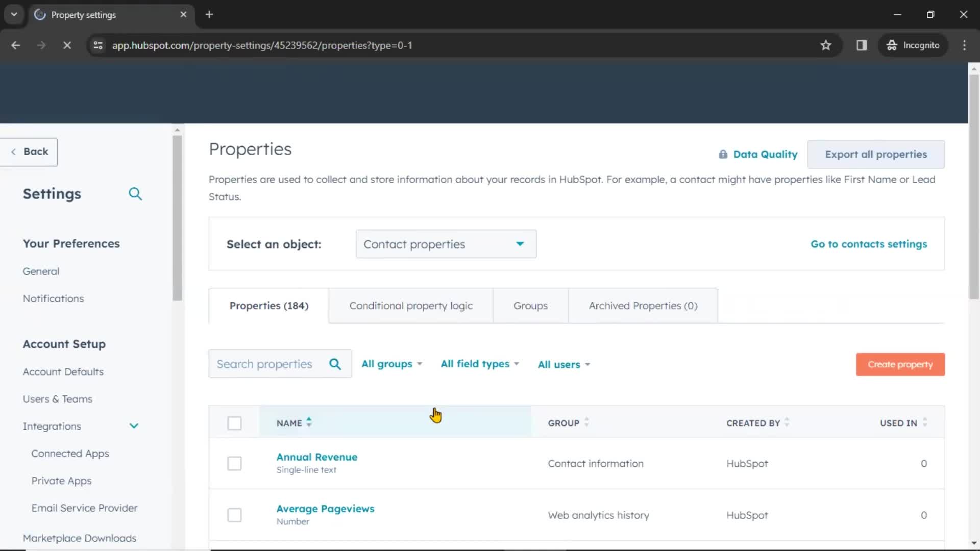Click HubSpot creator in Annual Revenue row
The image size is (980, 551).
coord(747,464)
